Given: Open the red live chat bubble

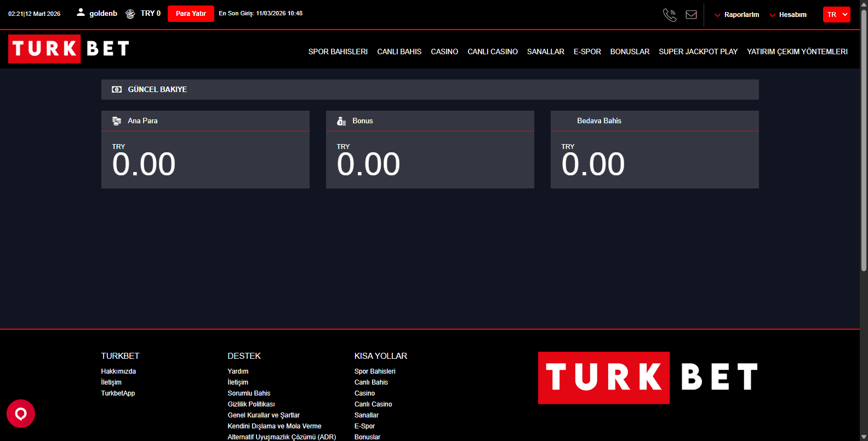Looking at the screenshot, I should [x=21, y=414].
